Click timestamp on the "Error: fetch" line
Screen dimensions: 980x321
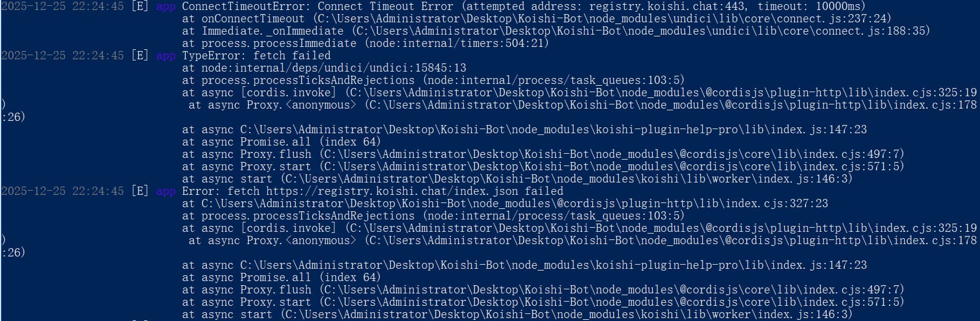pos(62,191)
